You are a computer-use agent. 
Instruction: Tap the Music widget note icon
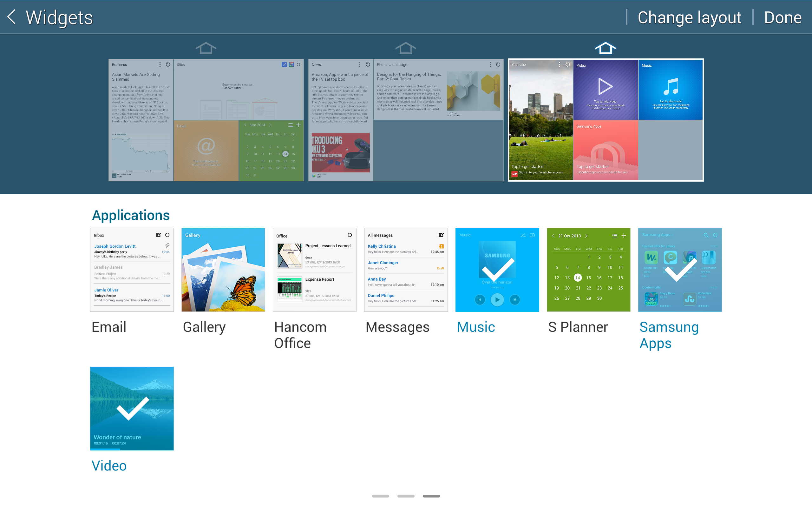[x=671, y=86]
